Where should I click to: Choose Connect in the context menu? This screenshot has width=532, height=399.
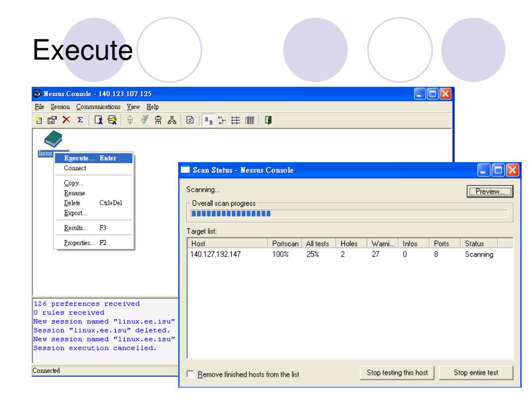94,168
